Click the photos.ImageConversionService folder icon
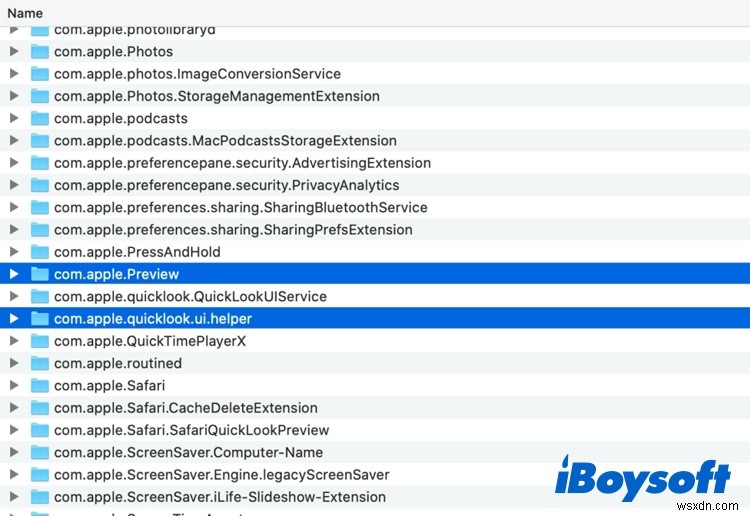Image resolution: width=750 pixels, height=516 pixels. (x=40, y=74)
